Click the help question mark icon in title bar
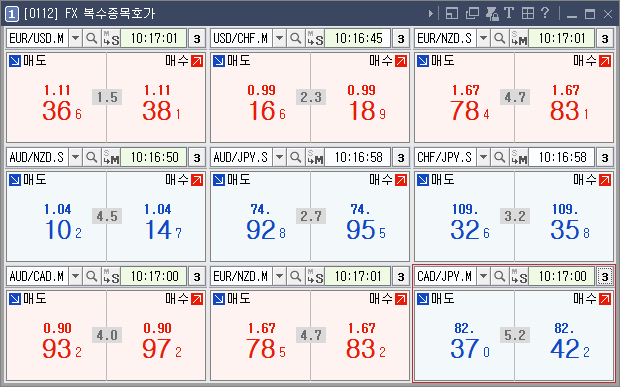 pos(545,13)
